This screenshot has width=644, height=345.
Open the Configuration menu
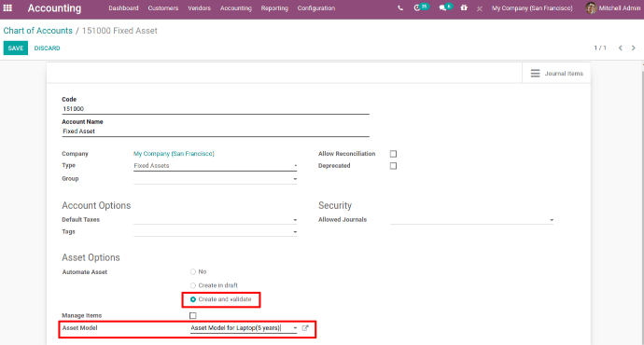pyautogui.click(x=316, y=7)
